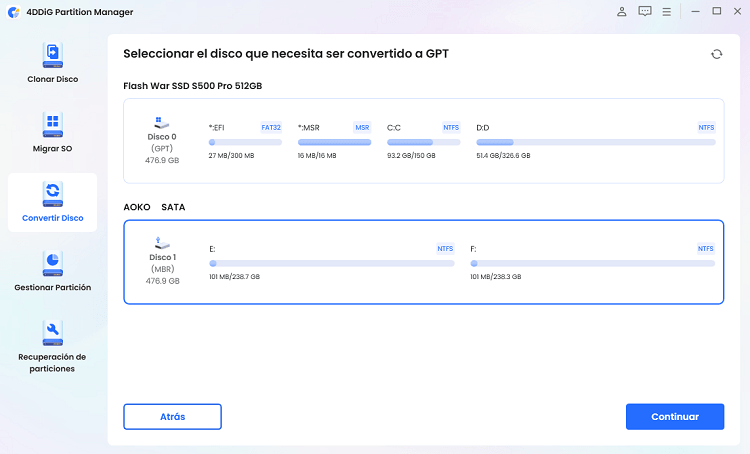Click the text 93.2 GB/150 GB
750x454 pixels.
tap(411, 155)
